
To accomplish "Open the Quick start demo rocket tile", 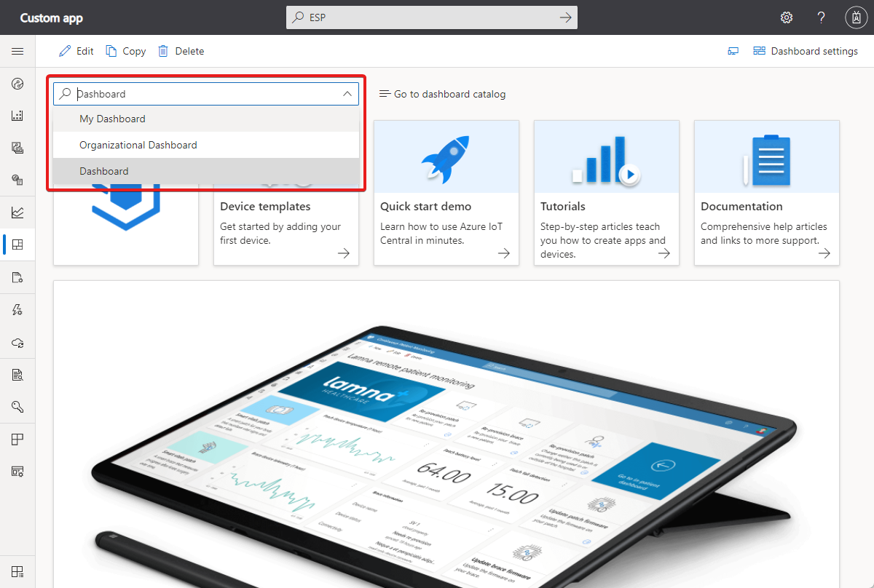I will pos(446,157).
